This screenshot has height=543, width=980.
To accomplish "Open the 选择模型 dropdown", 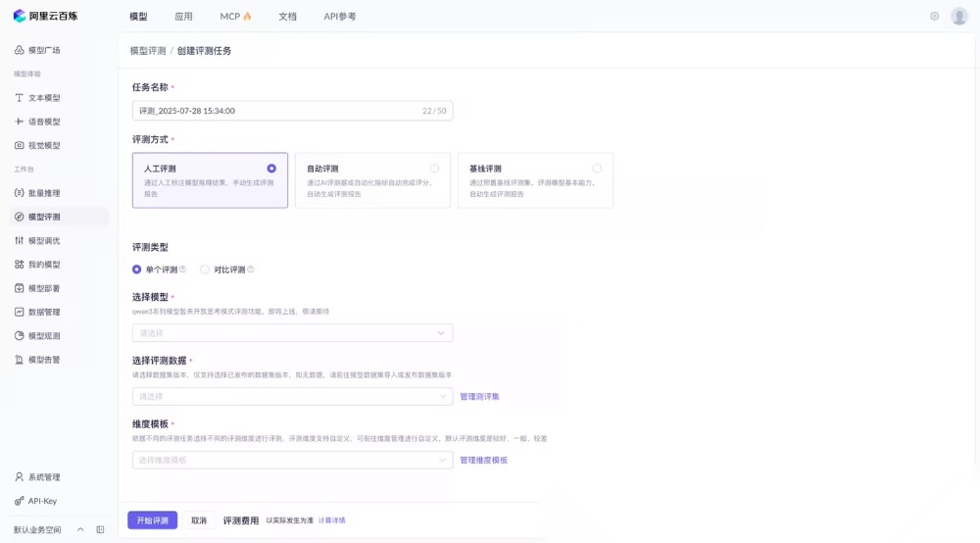I will (x=292, y=333).
